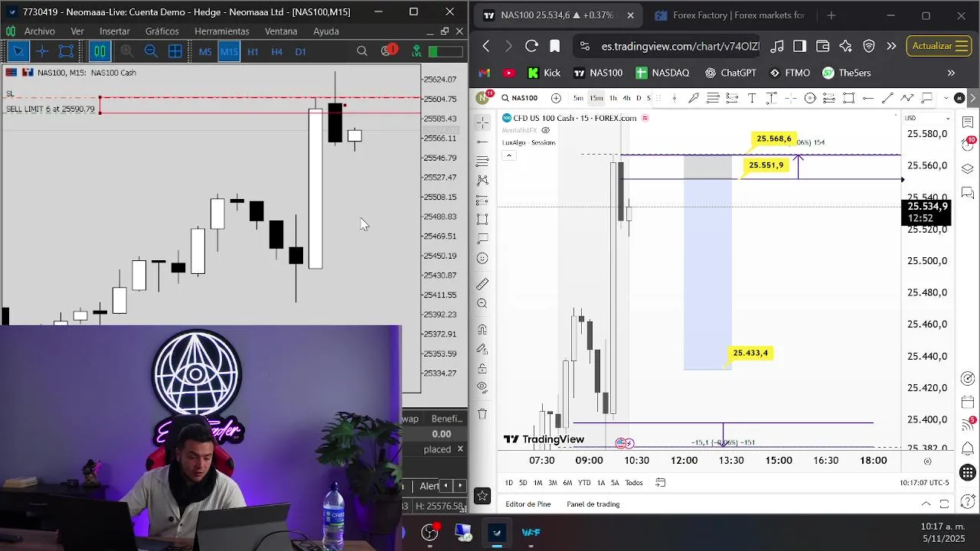Expand the bottom panel with up chevron
This screenshot has width=980, height=551.
point(926,504)
